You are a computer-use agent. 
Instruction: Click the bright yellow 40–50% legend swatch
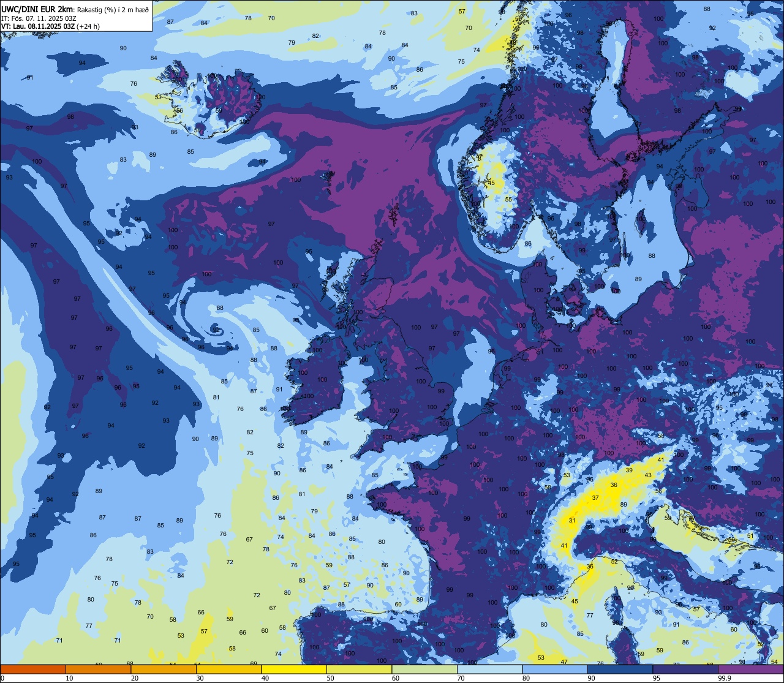point(294,669)
